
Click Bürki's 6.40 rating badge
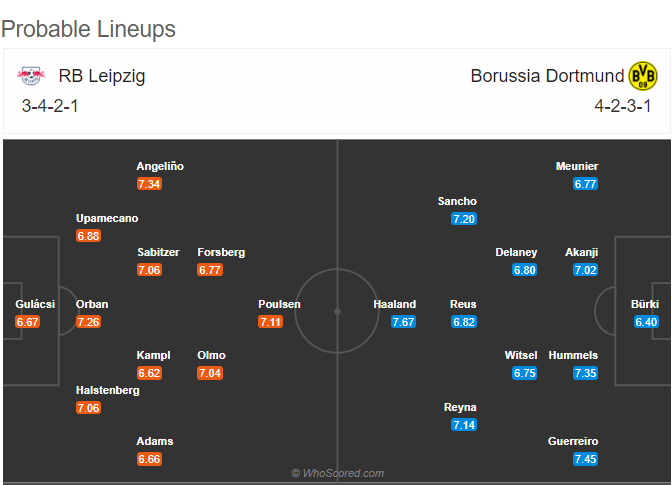pos(646,322)
